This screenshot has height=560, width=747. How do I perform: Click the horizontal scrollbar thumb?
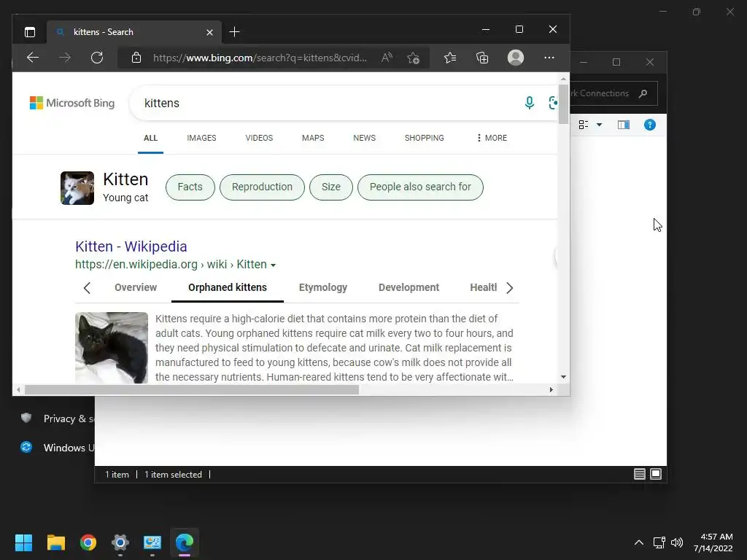pyautogui.click(x=192, y=389)
